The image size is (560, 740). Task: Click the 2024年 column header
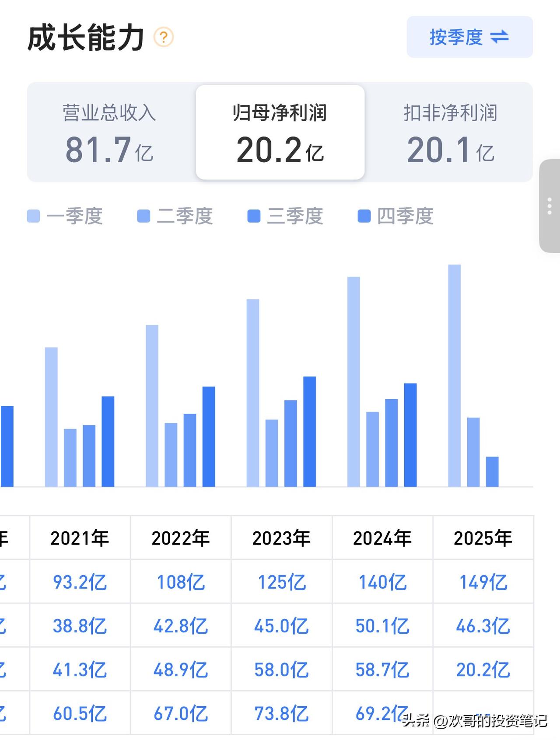[x=382, y=538]
